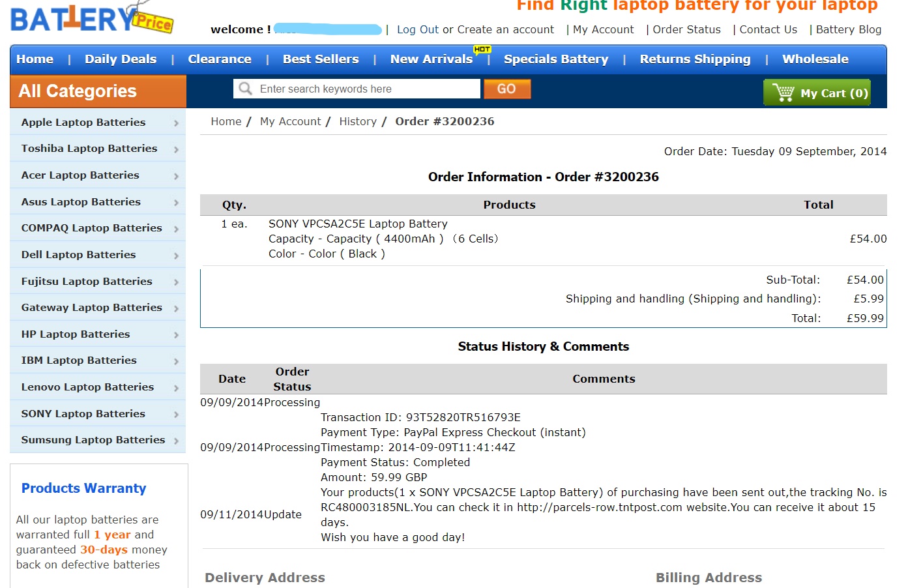Expand SONY Laptop Batteries arrow

coord(176,415)
